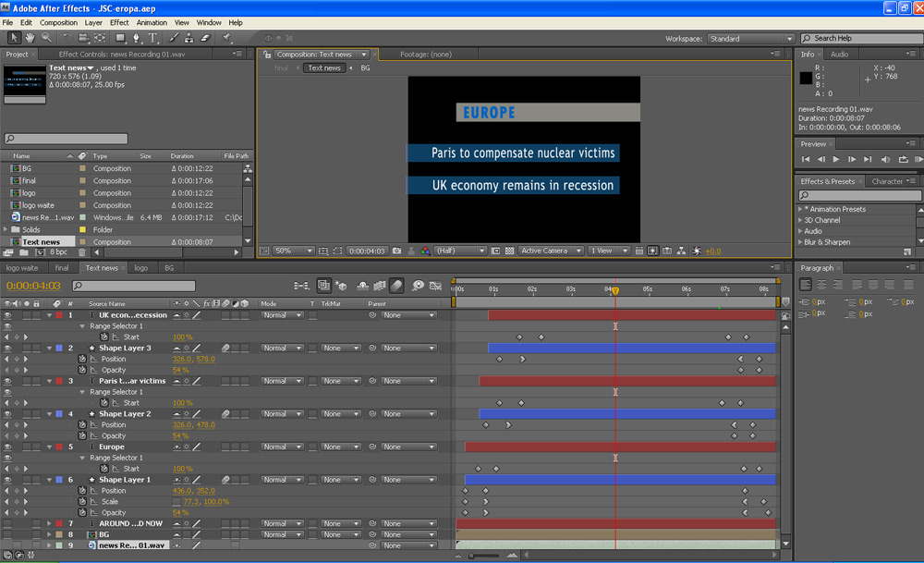This screenshot has height=563, width=924.
Task: Mute audio in the Preview panel
Action: pos(885,159)
